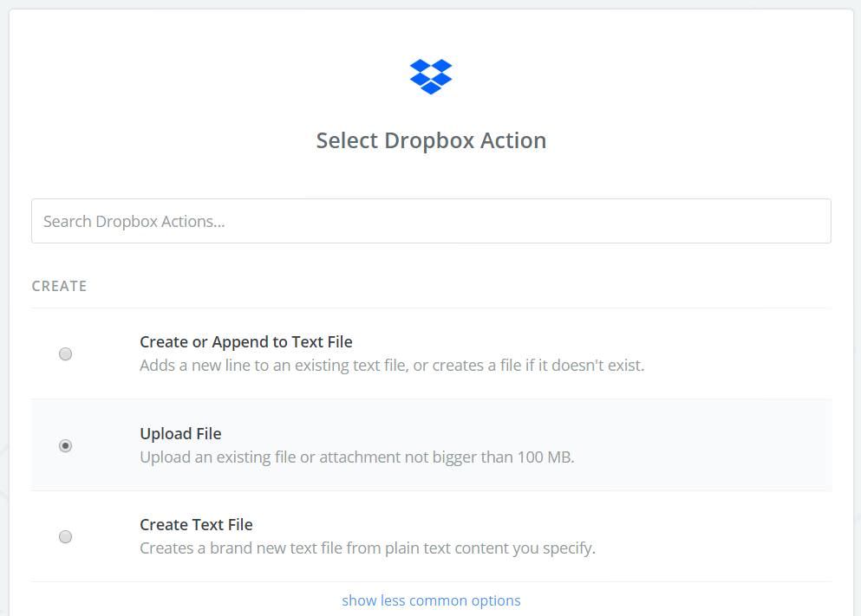Select the Create or Append to Text File radio button
861x616 pixels.
coord(65,353)
